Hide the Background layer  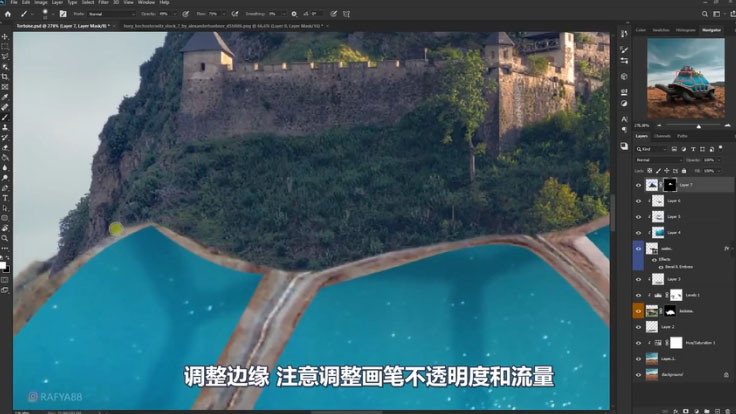coord(639,373)
